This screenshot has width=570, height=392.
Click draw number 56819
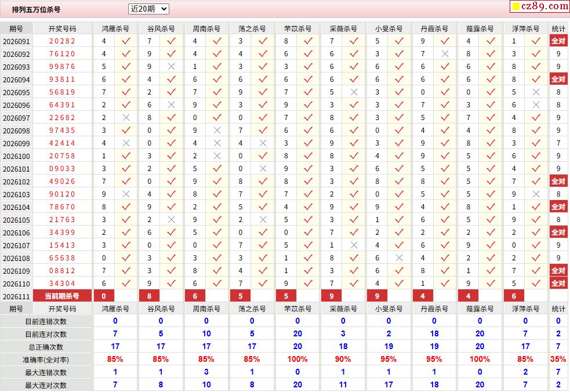[x=62, y=92]
